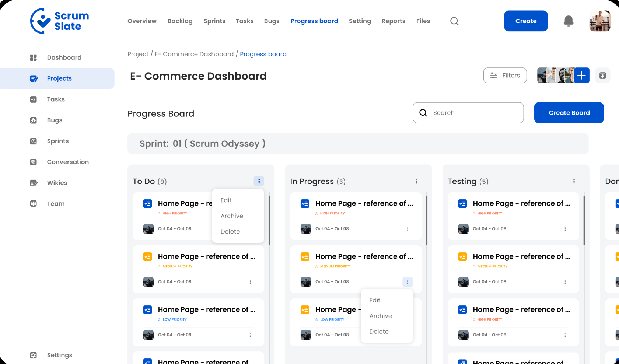Go to Wikies in the sidebar

coord(57,183)
